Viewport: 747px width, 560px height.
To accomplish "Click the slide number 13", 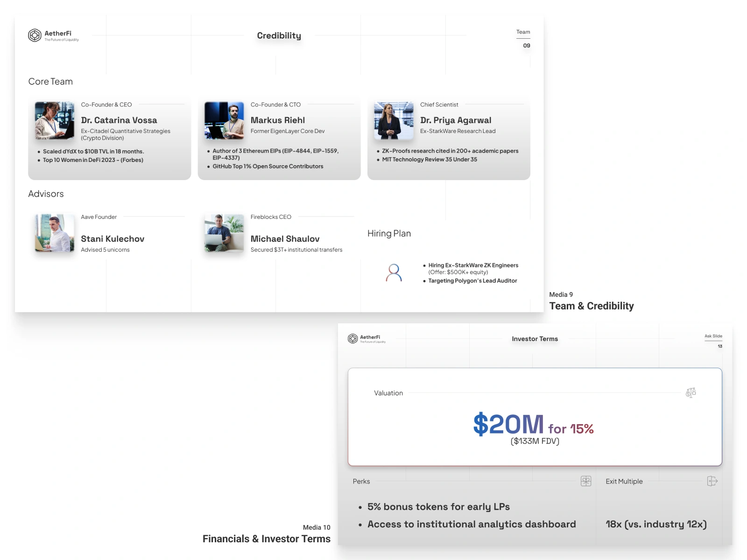I will coord(720,346).
